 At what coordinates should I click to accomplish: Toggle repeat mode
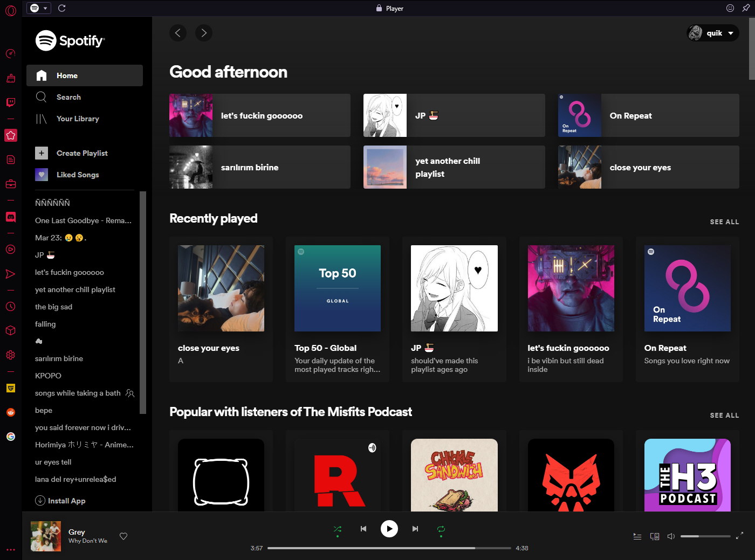point(441,529)
